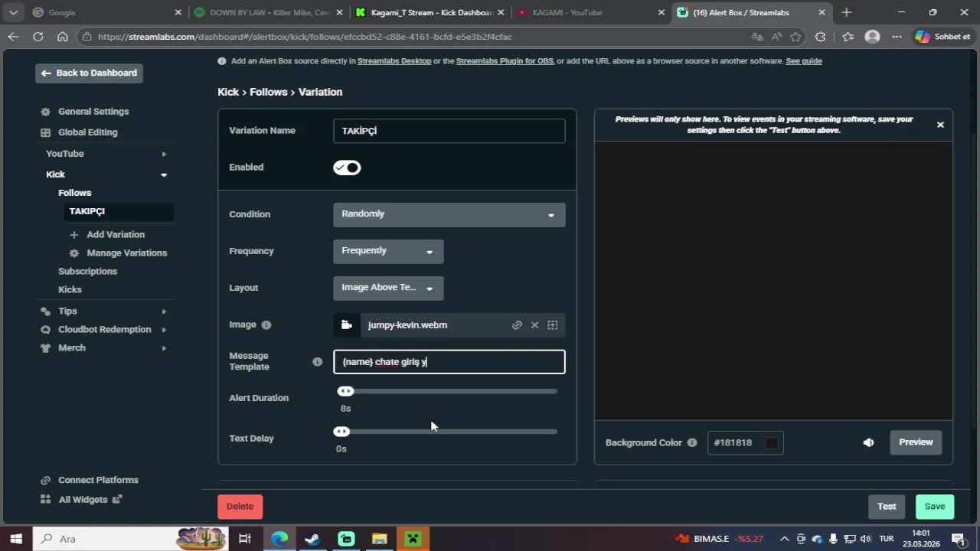Image resolution: width=980 pixels, height=551 pixels.
Task: Open a new browser tab
Action: coord(846,12)
